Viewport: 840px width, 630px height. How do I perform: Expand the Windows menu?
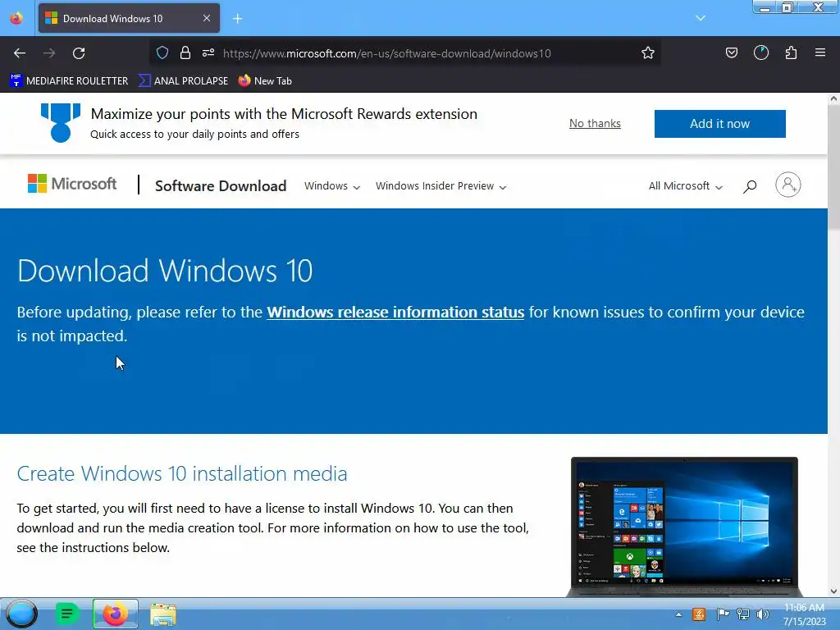click(332, 186)
